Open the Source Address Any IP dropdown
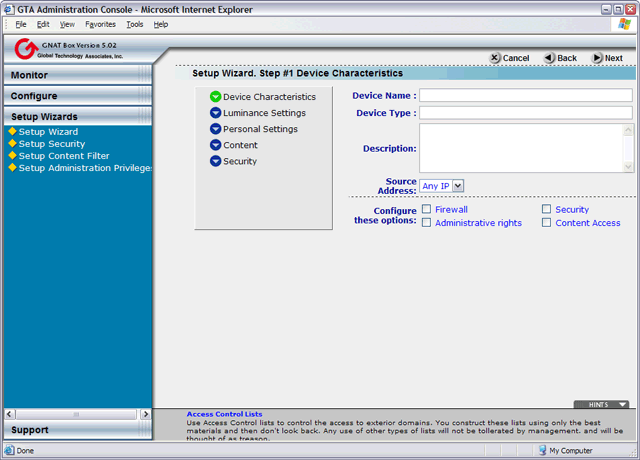640x460 pixels. point(458,186)
